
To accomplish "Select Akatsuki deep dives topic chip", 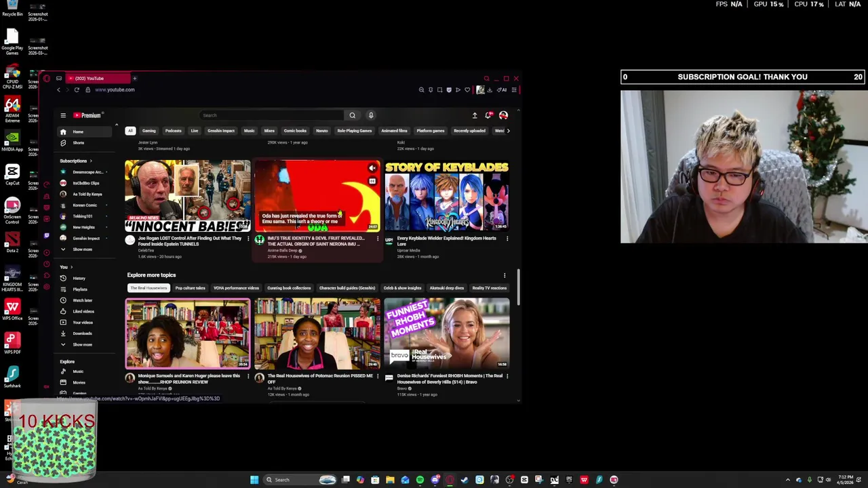I will (447, 288).
